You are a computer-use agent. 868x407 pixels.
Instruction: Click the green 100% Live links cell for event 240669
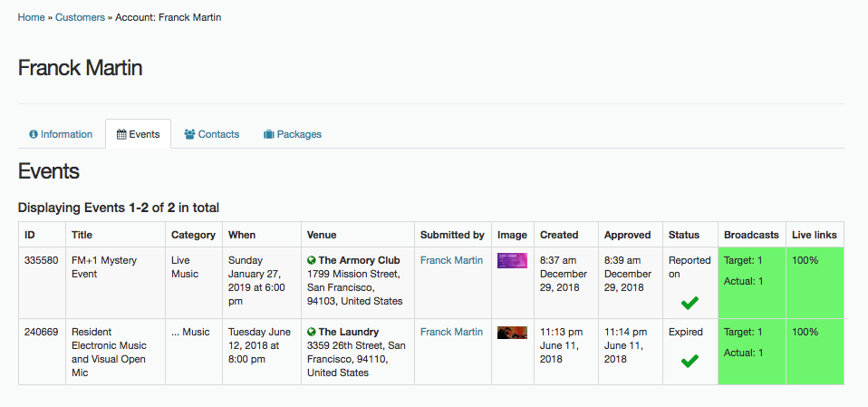point(815,352)
